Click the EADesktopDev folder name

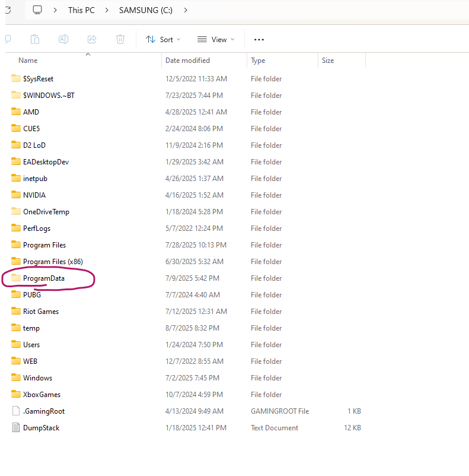click(x=46, y=162)
